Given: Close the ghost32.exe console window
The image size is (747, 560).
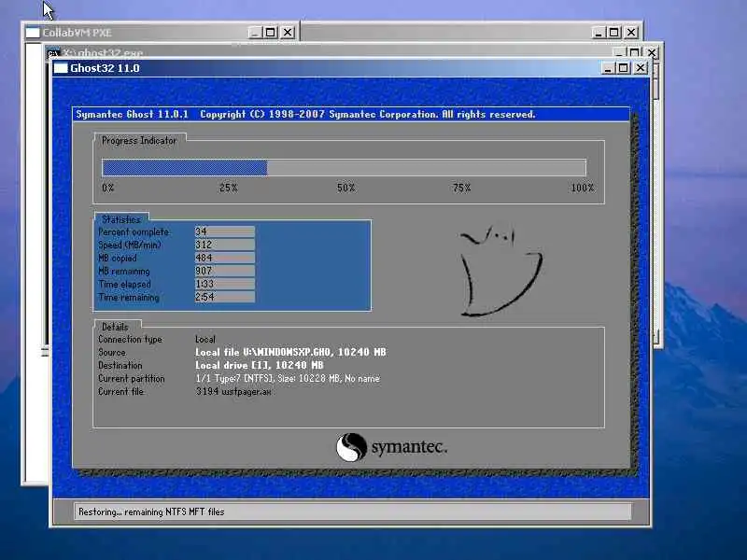Looking at the screenshot, I should (x=652, y=52).
